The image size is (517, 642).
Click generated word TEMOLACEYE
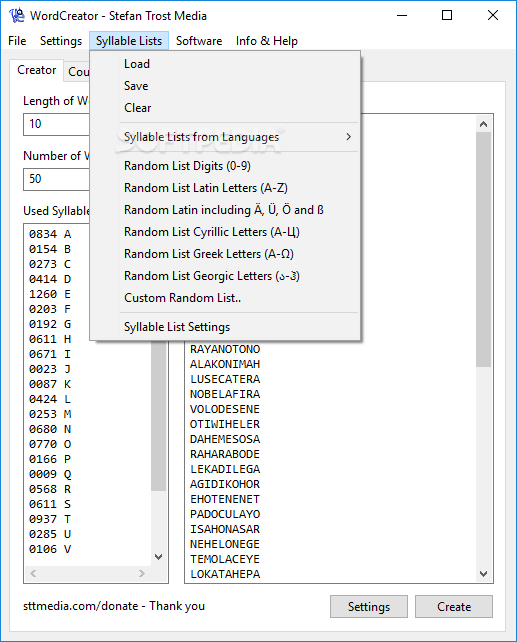pyautogui.click(x=225, y=559)
